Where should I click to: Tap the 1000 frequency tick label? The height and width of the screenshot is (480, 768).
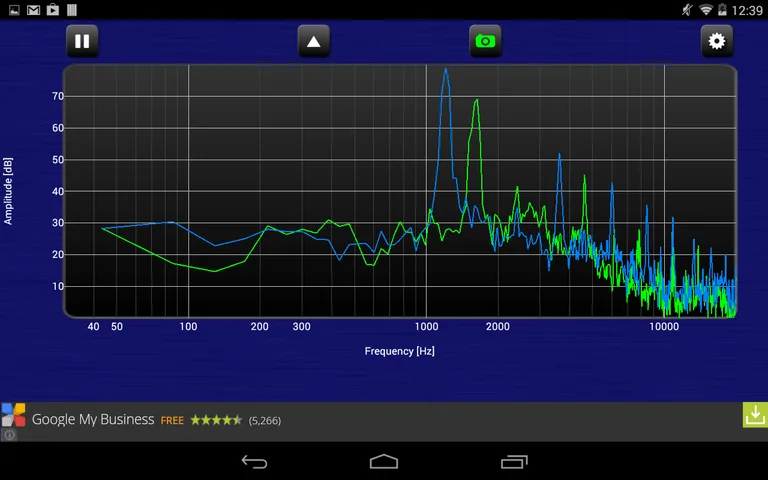(x=427, y=327)
